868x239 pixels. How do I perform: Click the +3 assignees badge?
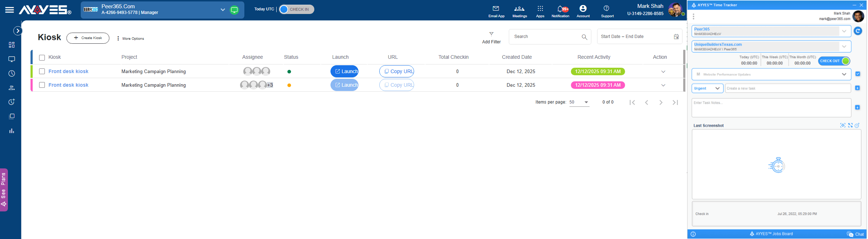[x=270, y=85]
